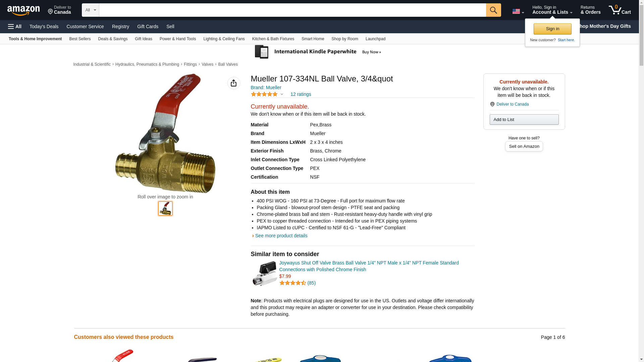Open the 12 ratings link
This screenshot has width=644, height=362.
301,94
